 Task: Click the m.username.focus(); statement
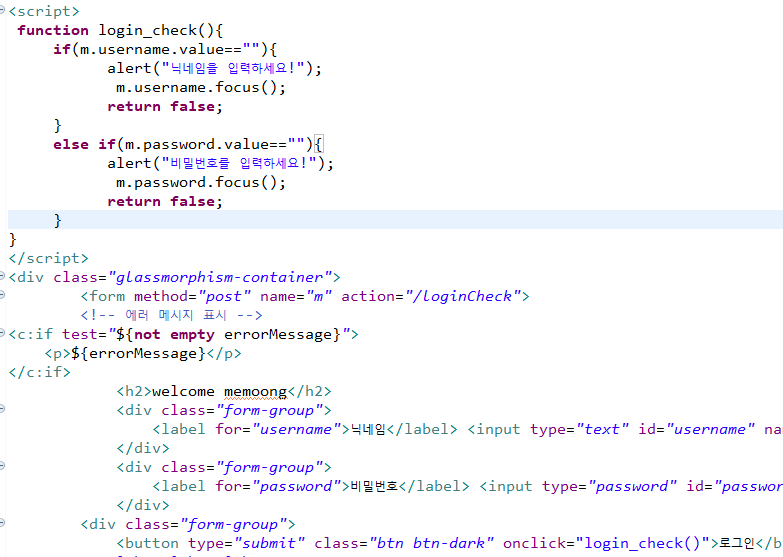pyautogui.click(x=201, y=87)
